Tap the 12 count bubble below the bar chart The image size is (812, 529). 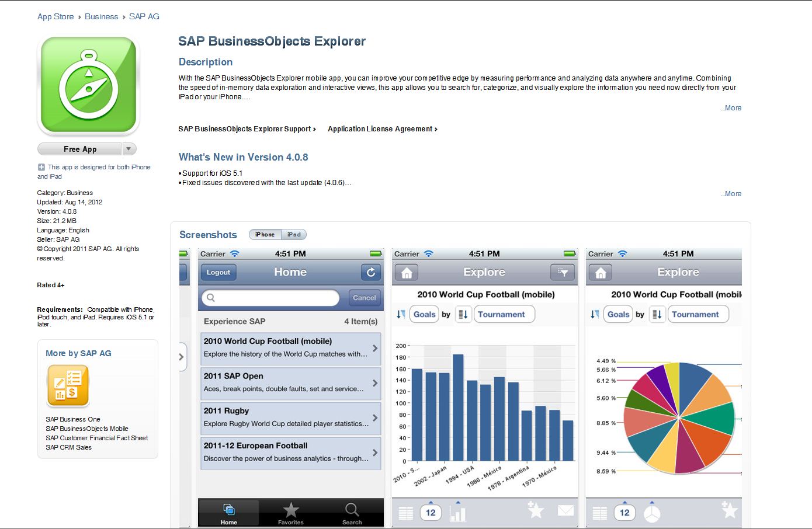431,513
